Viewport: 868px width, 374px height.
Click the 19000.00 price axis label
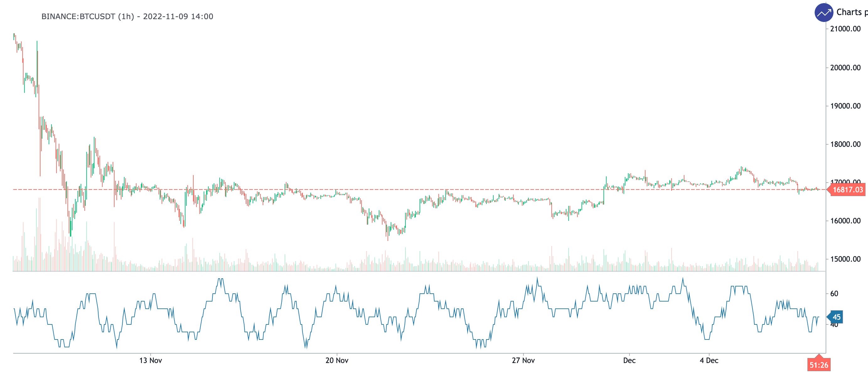pyautogui.click(x=845, y=106)
